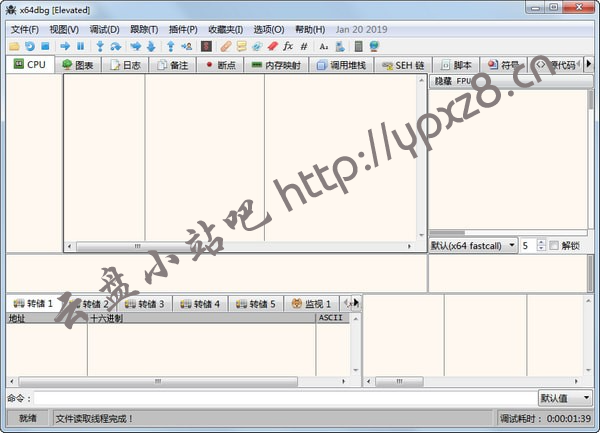600x433 pixels.
Task: Open the 跟踪(T) menu
Action: (x=144, y=29)
